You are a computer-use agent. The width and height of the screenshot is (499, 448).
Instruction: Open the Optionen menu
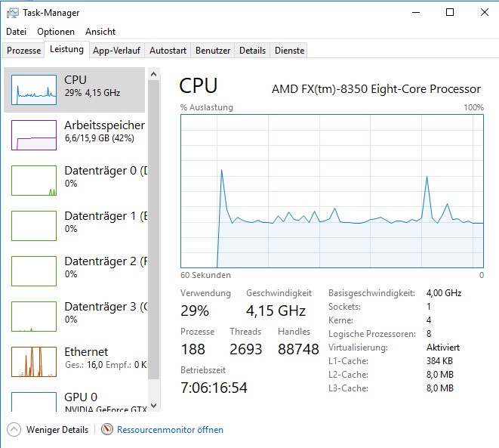(x=56, y=32)
